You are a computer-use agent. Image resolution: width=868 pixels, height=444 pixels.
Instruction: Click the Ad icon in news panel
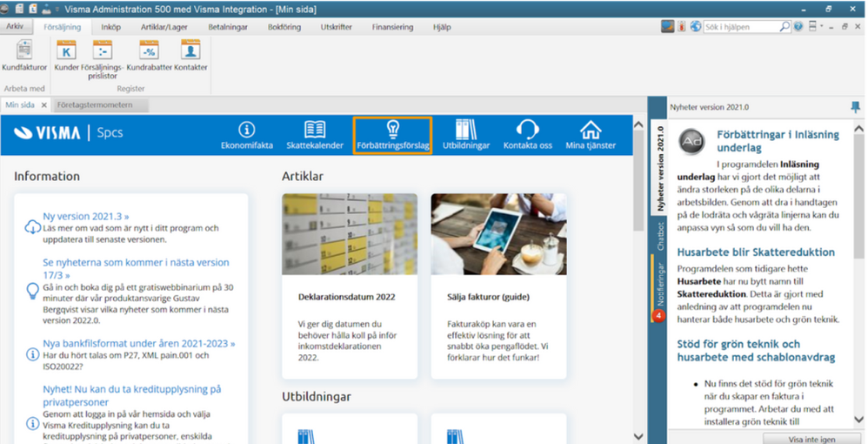tap(692, 141)
